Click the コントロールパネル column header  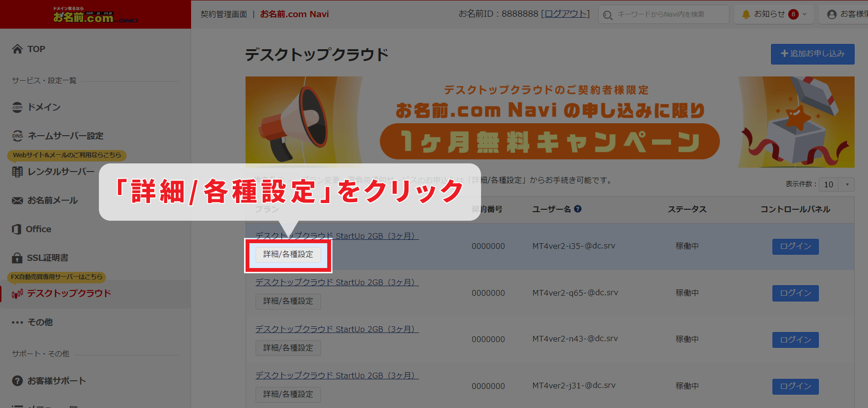pos(795,209)
